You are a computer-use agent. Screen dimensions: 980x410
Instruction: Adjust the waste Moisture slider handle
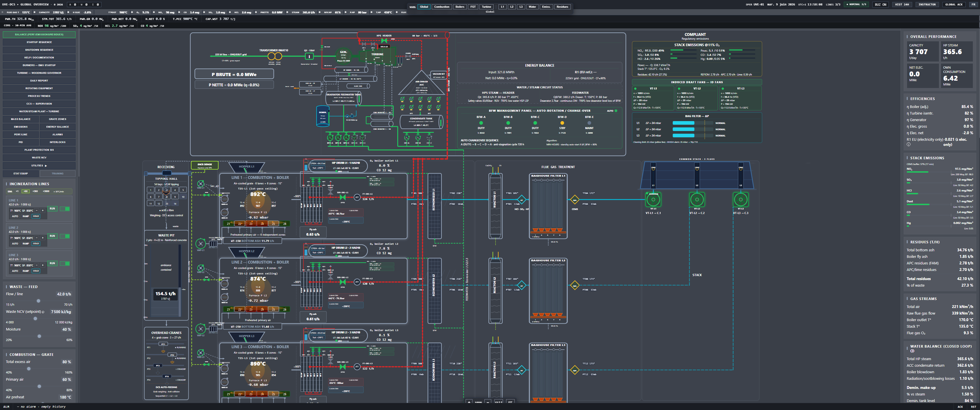[39, 336]
